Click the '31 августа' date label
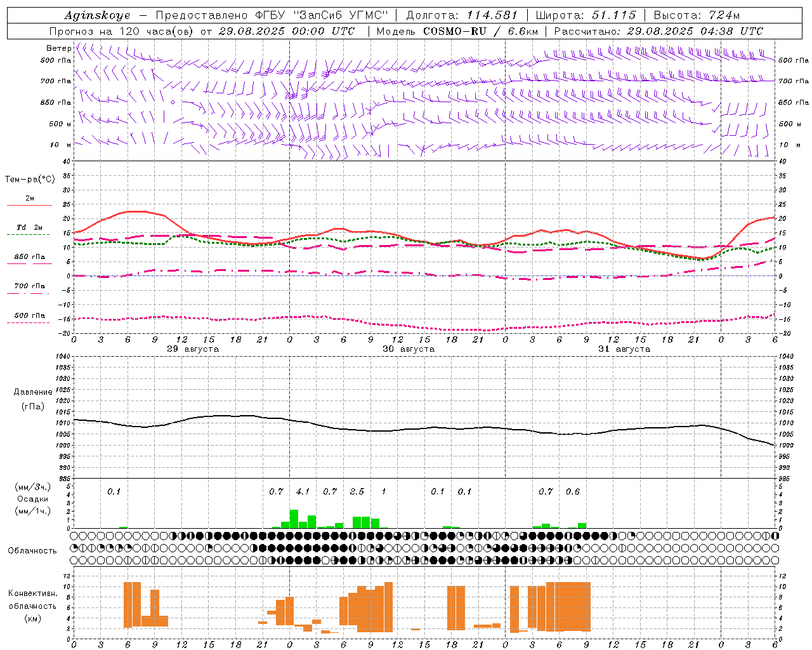 coord(624,349)
